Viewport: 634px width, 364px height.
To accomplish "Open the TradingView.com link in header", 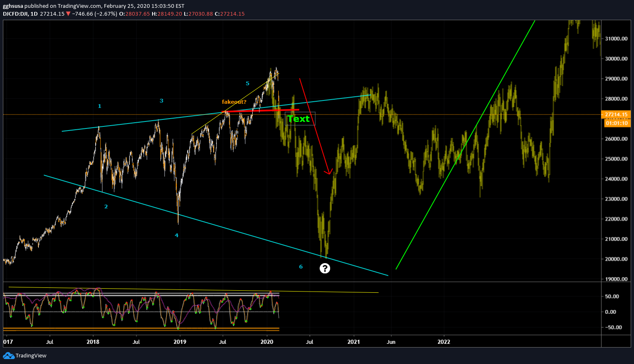I will [x=79, y=6].
